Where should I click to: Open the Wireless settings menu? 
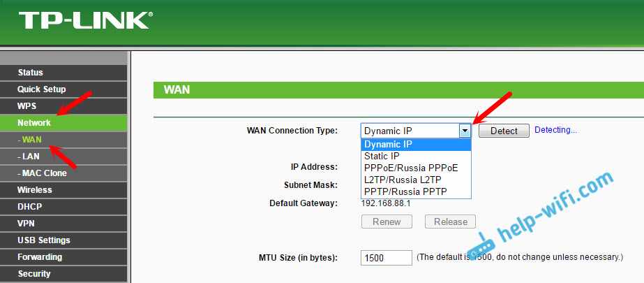tap(64, 190)
